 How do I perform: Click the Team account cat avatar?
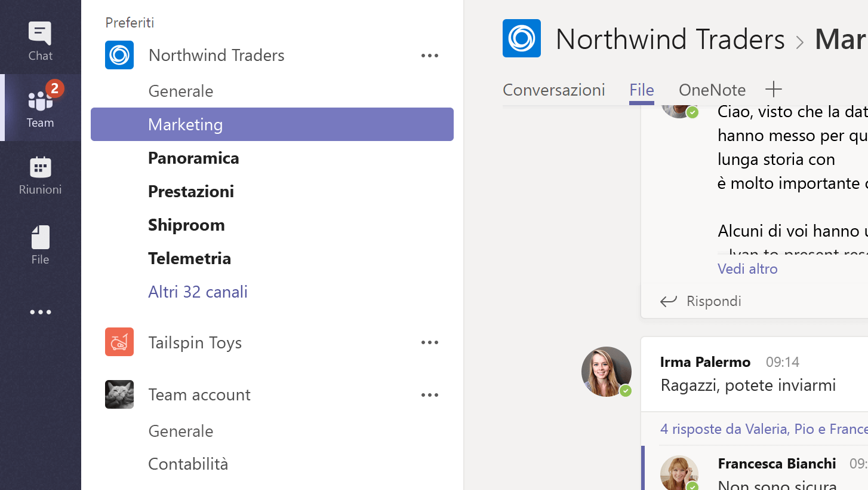pyautogui.click(x=119, y=394)
